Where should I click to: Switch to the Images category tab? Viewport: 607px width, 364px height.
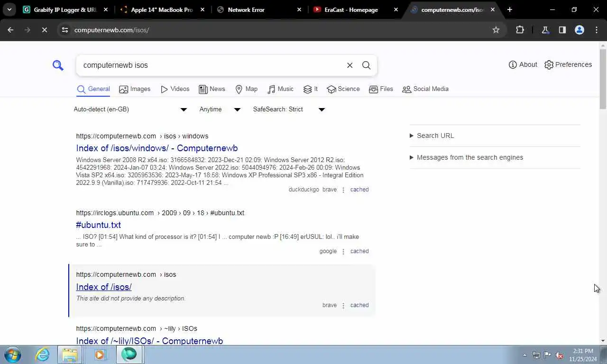click(x=135, y=89)
